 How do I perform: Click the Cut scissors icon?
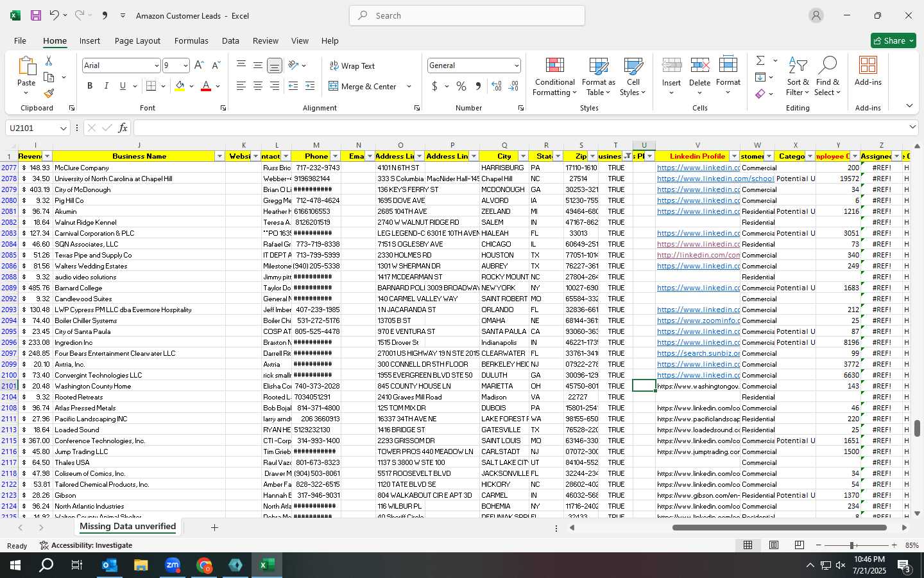[x=49, y=61]
